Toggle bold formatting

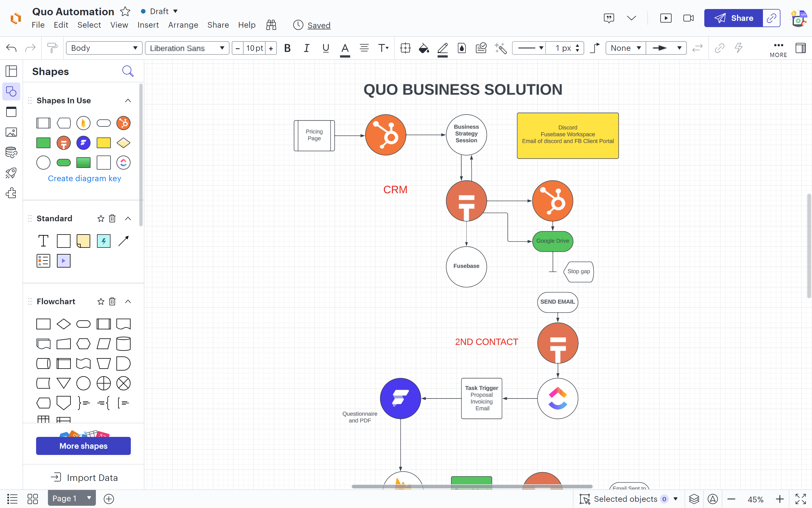pyautogui.click(x=287, y=48)
